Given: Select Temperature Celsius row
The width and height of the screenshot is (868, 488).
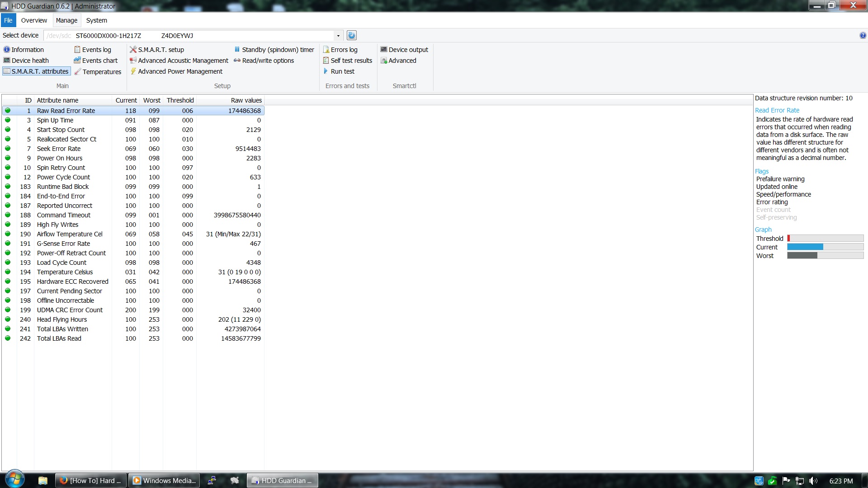Looking at the screenshot, I should coord(133,272).
